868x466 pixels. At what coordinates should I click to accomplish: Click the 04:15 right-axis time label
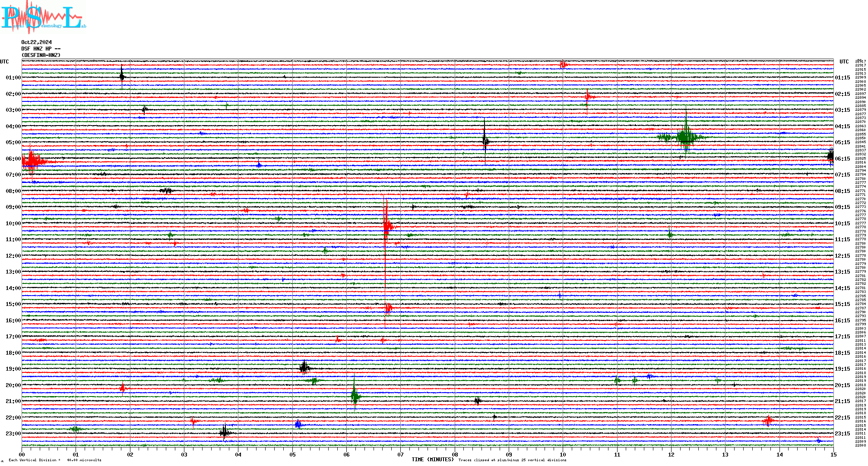(843, 126)
